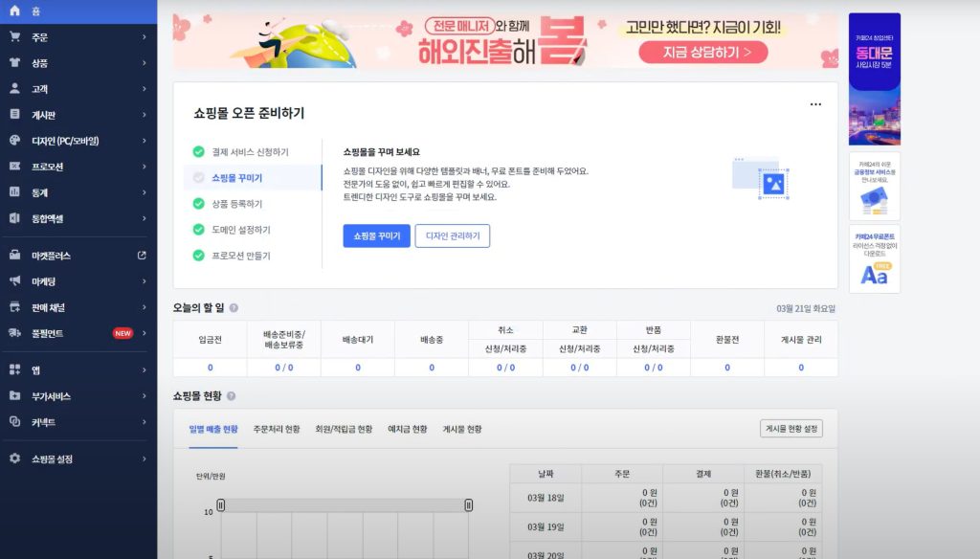Click the 마케팅 megaphone icon
This screenshot has width=980, height=559.
point(14,281)
